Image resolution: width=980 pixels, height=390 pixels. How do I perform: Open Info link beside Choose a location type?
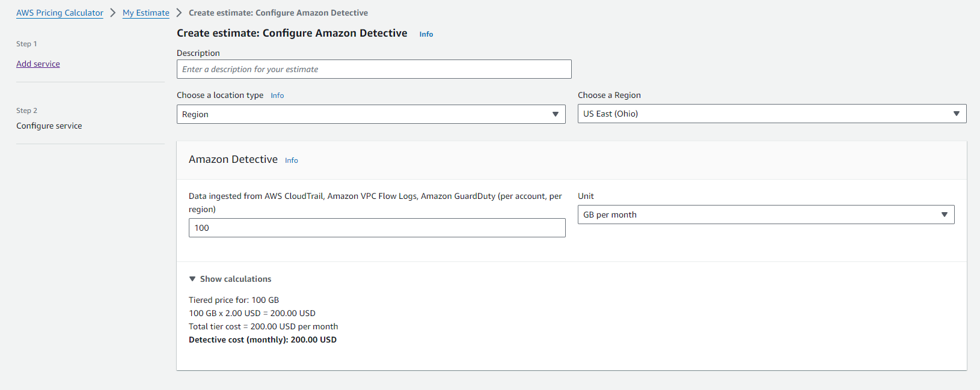[277, 96]
